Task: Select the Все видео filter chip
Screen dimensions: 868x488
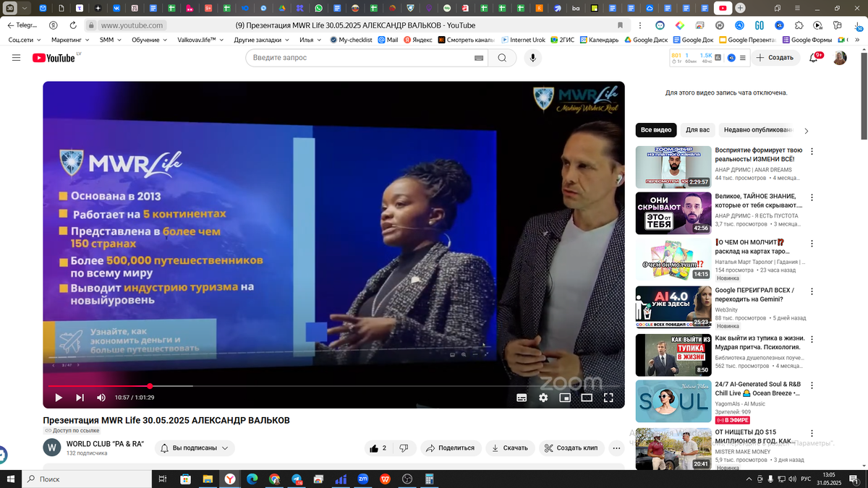Action: pos(656,130)
